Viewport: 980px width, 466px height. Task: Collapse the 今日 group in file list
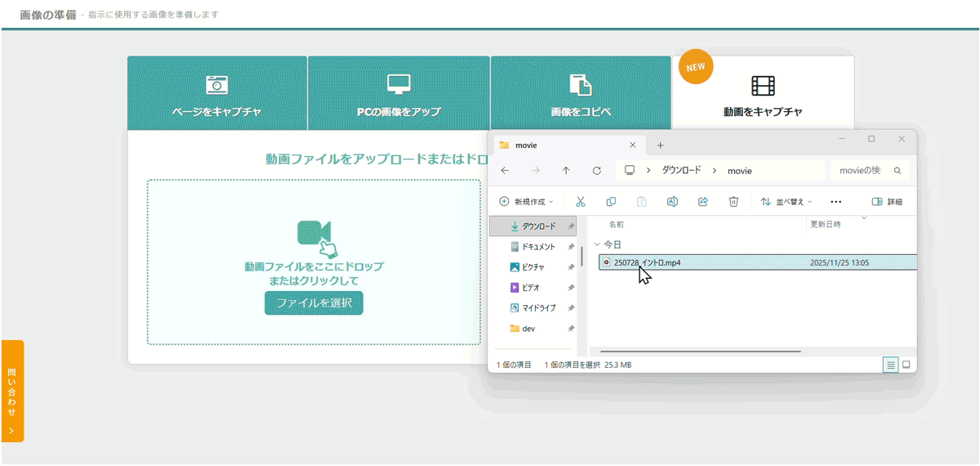[x=597, y=244]
